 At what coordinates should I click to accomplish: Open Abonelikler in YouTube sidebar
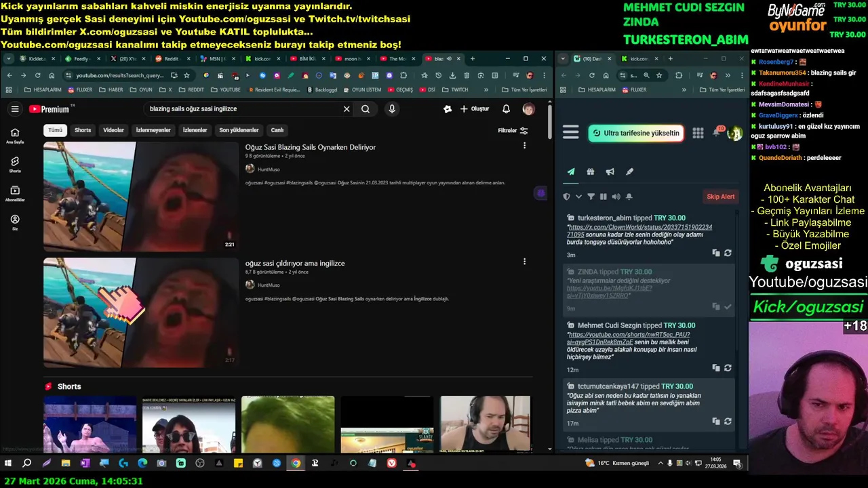click(x=15, y=194)
